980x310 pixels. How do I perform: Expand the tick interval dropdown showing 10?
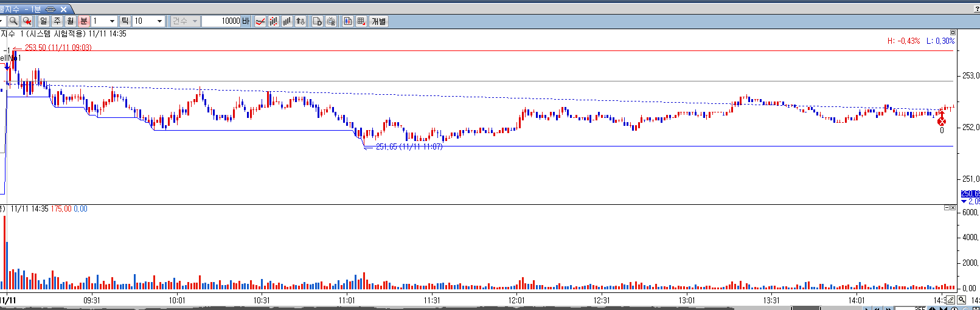pos(160,21)
